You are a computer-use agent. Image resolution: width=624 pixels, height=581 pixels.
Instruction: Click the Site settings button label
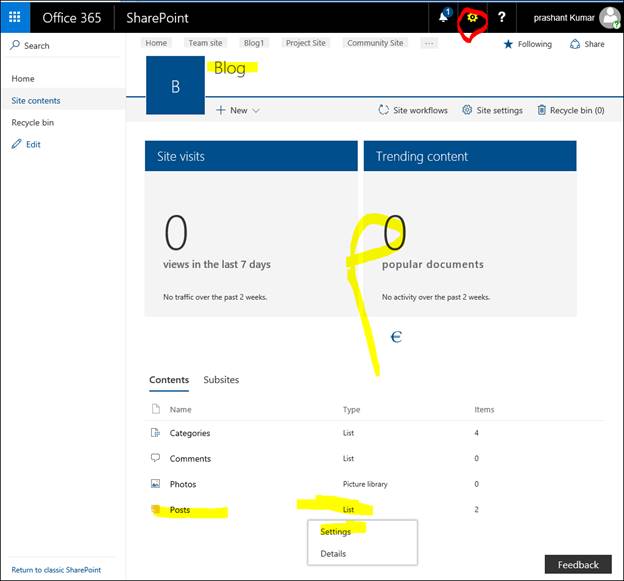coord(499,110)
